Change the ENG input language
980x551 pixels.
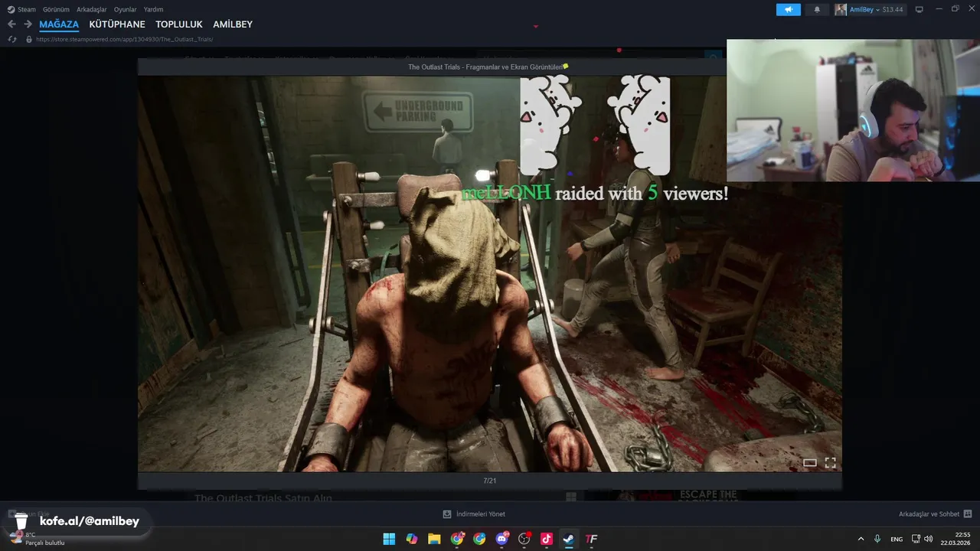pos(897,539)
